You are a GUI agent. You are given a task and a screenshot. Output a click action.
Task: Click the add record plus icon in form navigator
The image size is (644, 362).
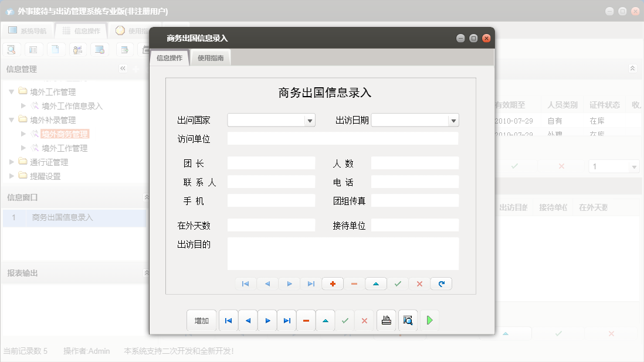tap(333, 284)
